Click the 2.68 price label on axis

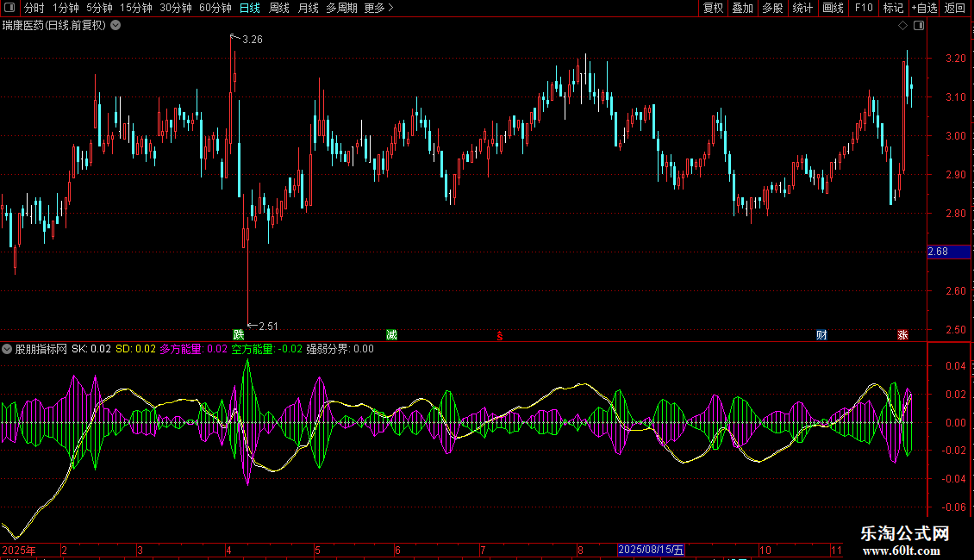938,252
